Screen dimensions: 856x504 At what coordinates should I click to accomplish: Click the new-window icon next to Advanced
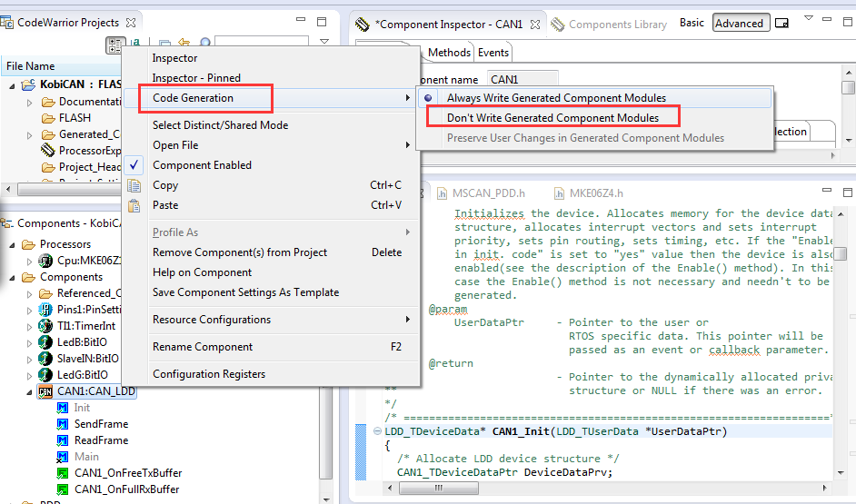(781, 23)
